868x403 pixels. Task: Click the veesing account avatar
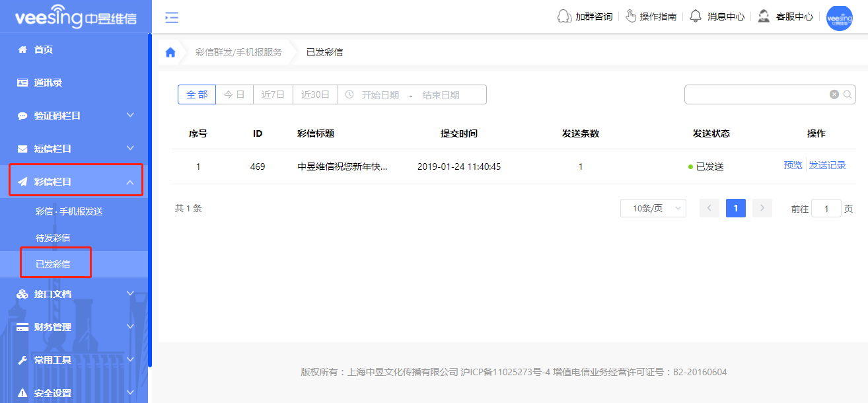coord(840,18)
